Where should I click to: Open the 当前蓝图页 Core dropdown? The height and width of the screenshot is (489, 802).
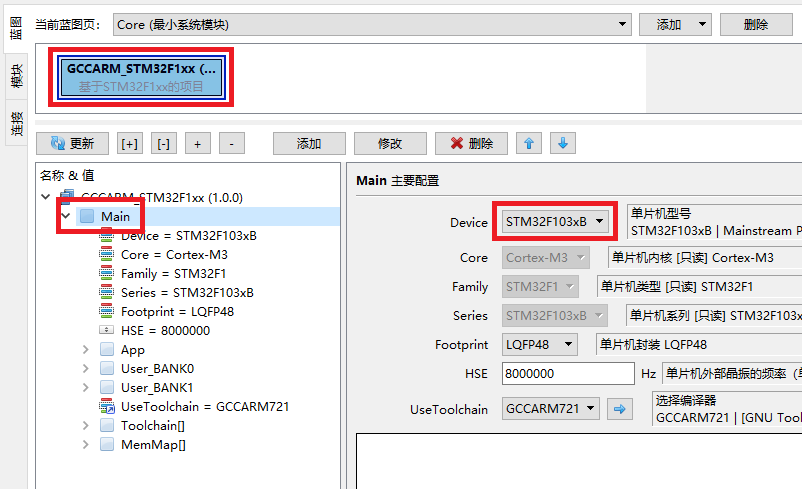pos(372,25)
